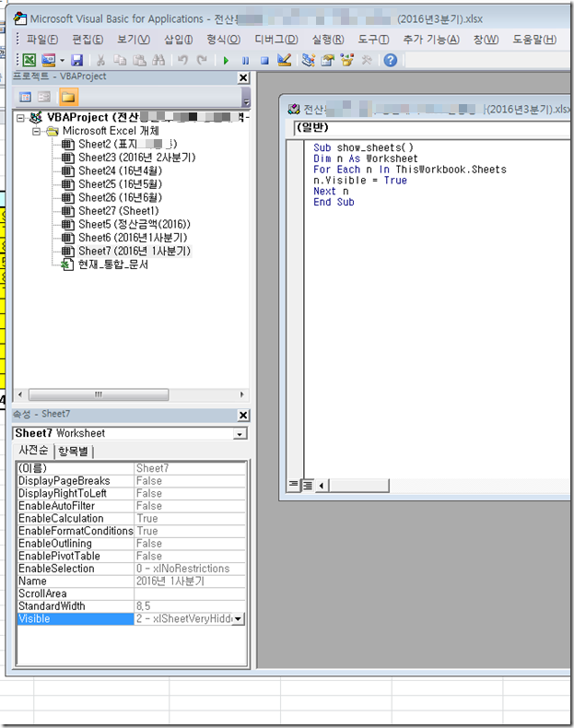Screen dimensions: 574x728
Task: Click the Reset stop icon
Action: pos(264,60)
